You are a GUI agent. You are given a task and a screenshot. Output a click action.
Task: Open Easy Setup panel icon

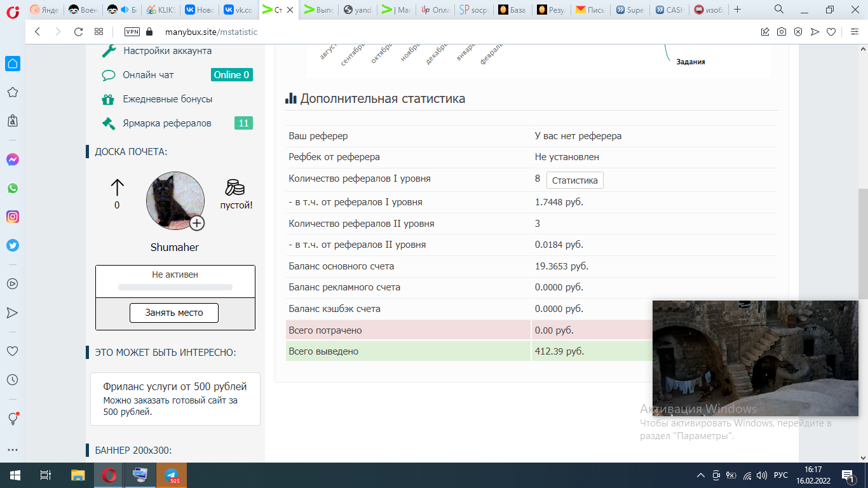pyautogui.click(x=854, y=32)
